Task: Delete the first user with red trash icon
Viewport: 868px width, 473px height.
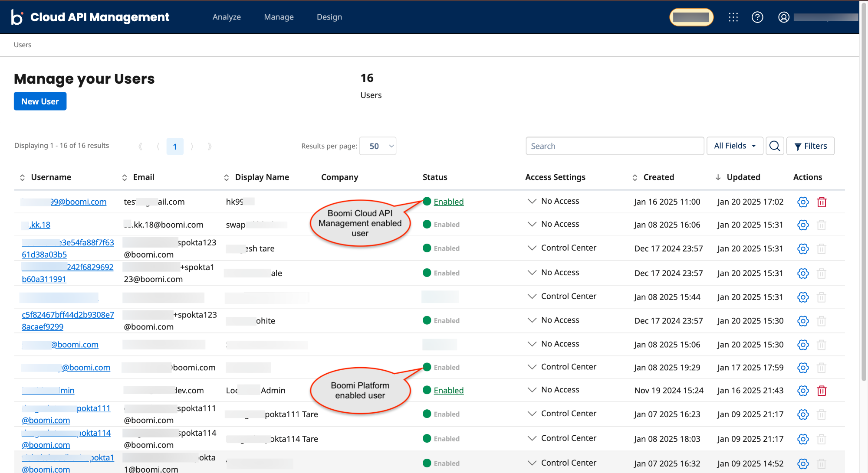Action: [x=822, y=202]
